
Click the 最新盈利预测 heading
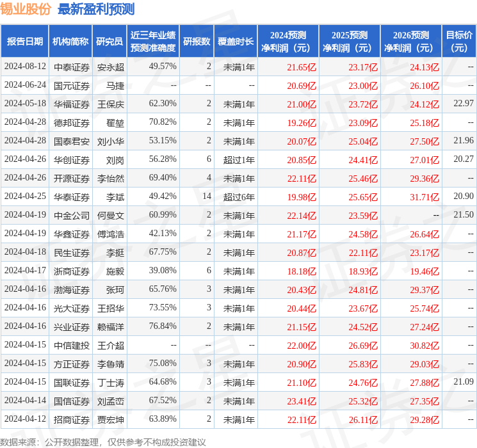(96, 9)
